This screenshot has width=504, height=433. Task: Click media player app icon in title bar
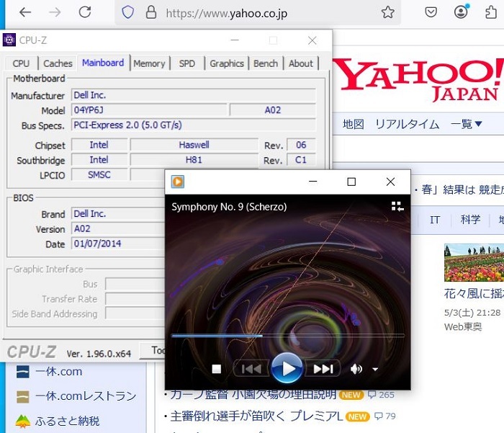click(178, 182)
